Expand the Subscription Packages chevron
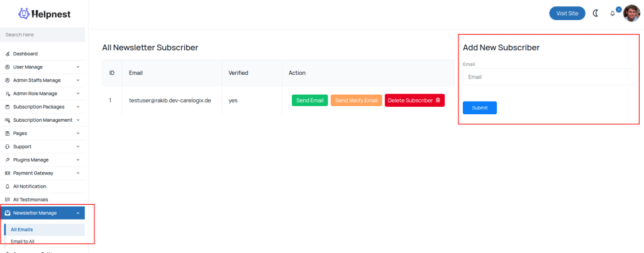The image size is (644, 253). [x=78, y=107]
